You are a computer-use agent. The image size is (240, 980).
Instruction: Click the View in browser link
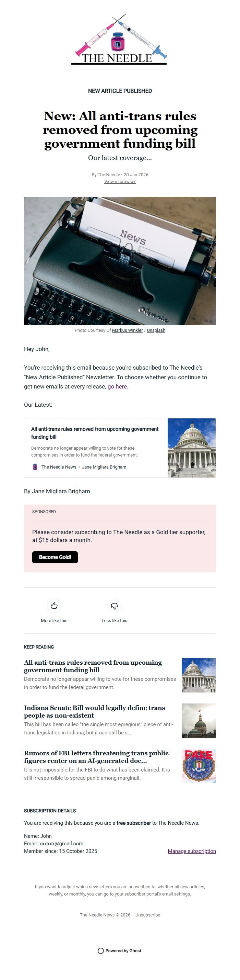pos(120,182)
